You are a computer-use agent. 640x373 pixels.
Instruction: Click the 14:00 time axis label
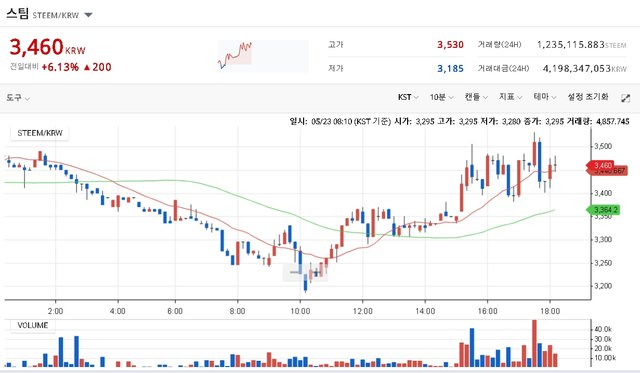[x=425, y=311]
